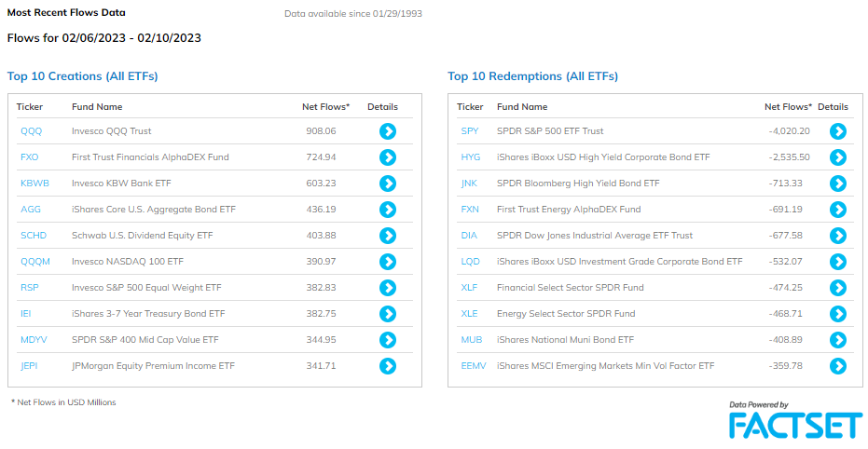Click Net Flows header in Redemptions table
The image size is (868, 449).
[x=789, y=107]
